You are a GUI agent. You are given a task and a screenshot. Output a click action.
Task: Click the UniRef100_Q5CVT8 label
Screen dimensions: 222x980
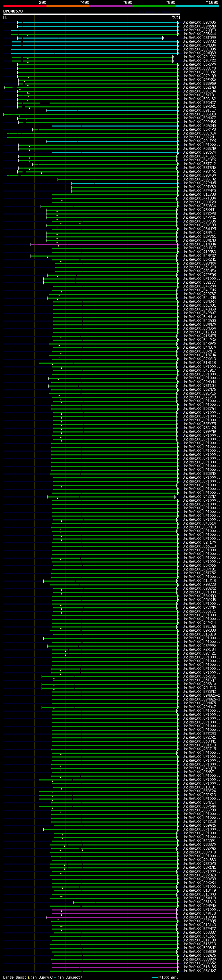point(199,267)
